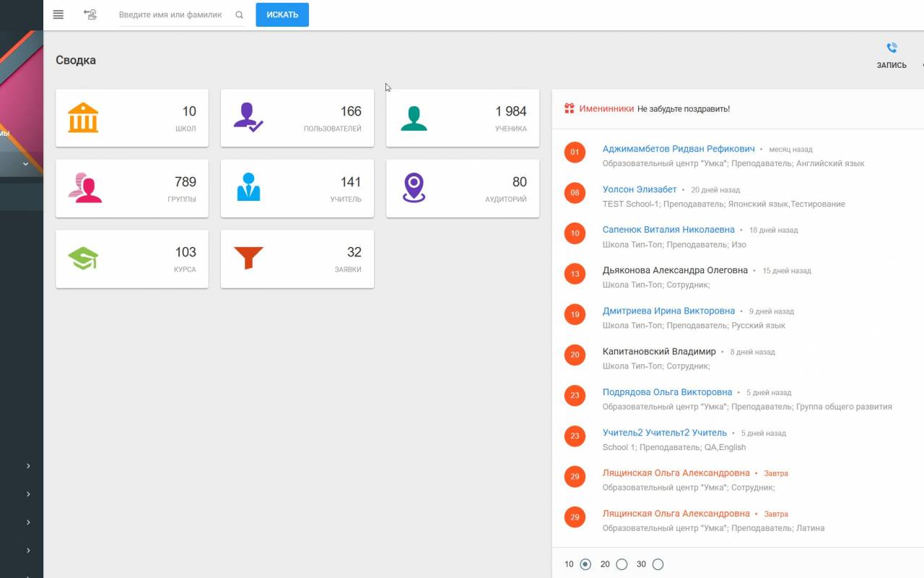
Task: Click 'Образовательный центр "Умка"; Преподаватель; Латина' text
Action: pos(713,528)
